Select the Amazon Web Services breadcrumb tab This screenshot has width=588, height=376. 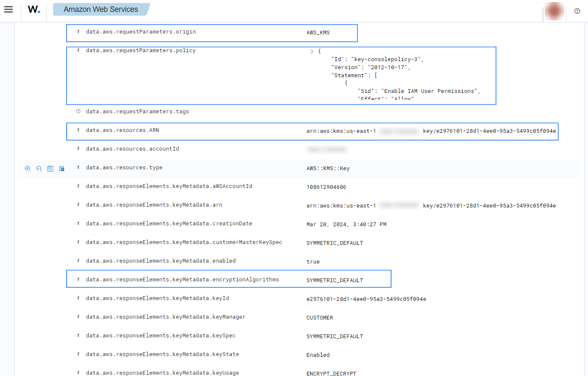tap(101, 9)
